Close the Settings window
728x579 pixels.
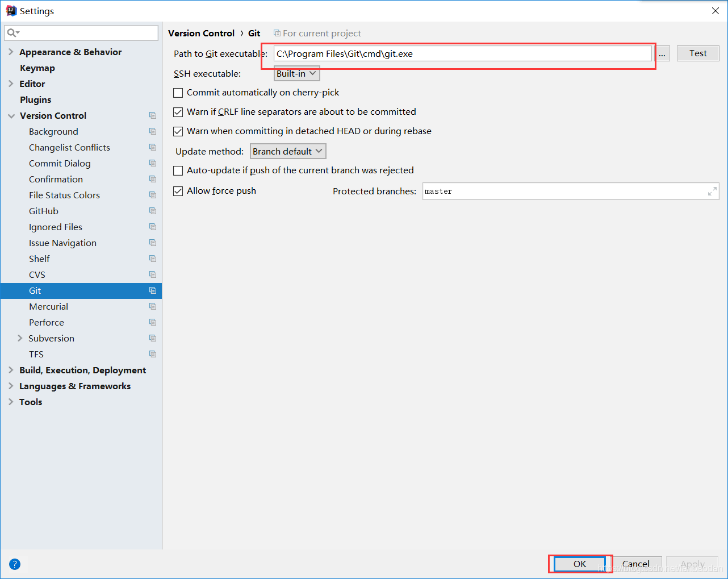[716, 11]
